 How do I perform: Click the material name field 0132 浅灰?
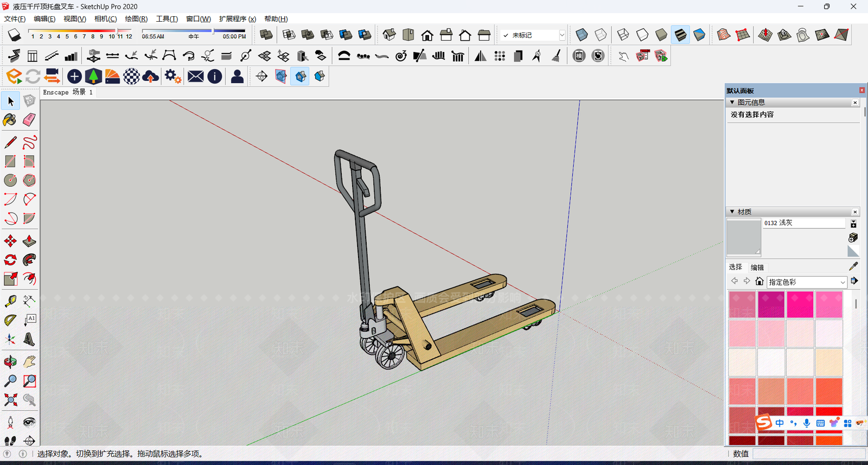coord(804,223)
